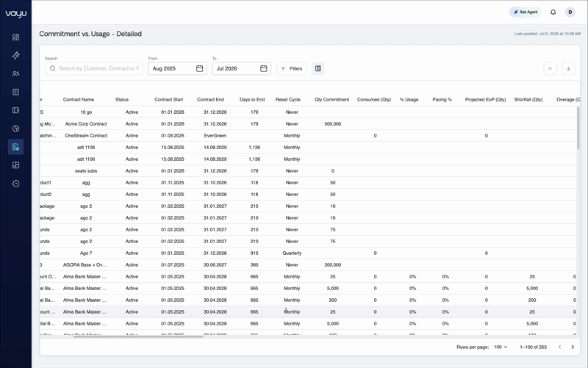The width and height of the screenshot is (588, 368).
Task: Sort by Contract Name column header
Action: click(79, 100)
